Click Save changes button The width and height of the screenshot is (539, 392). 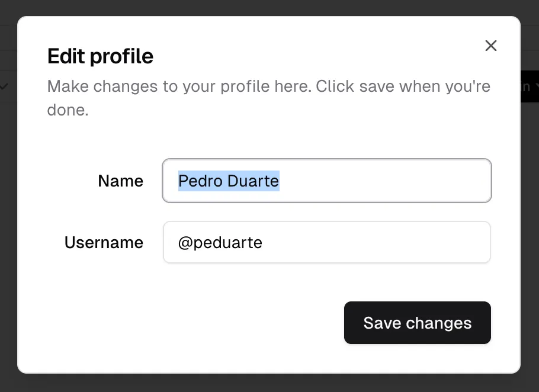[x=417, y=323]
